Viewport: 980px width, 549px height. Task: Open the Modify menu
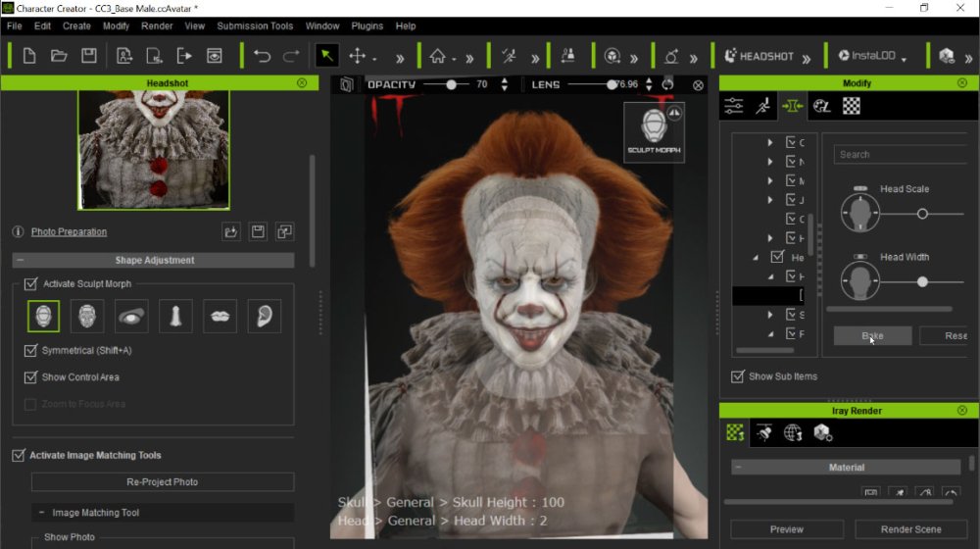click(x=116, y=25)
